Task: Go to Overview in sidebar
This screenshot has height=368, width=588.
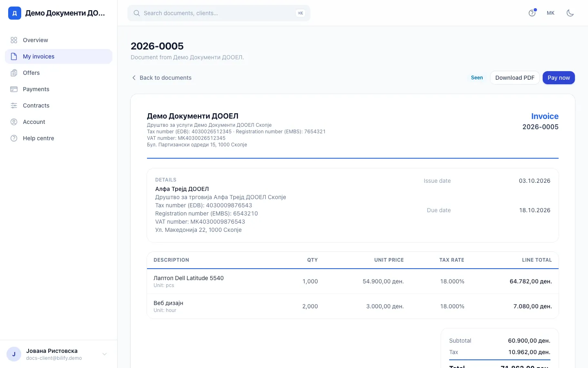Action: coord(58,40)
